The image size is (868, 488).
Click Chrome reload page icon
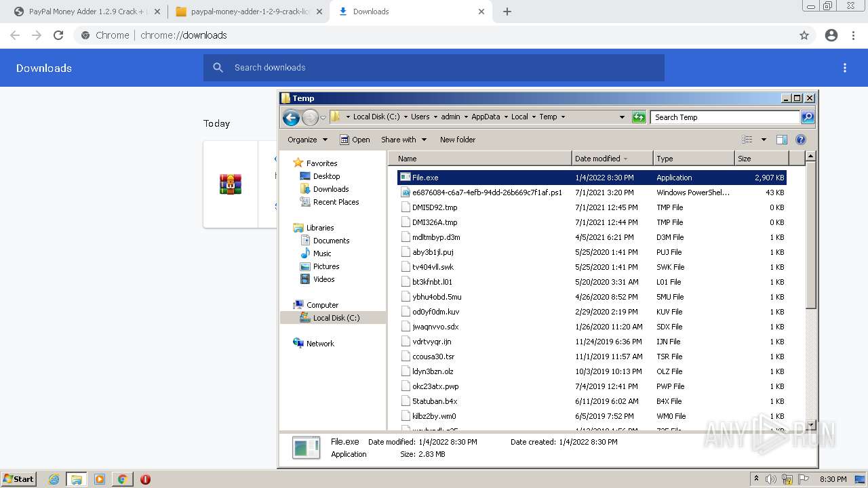tap(58, 35)
